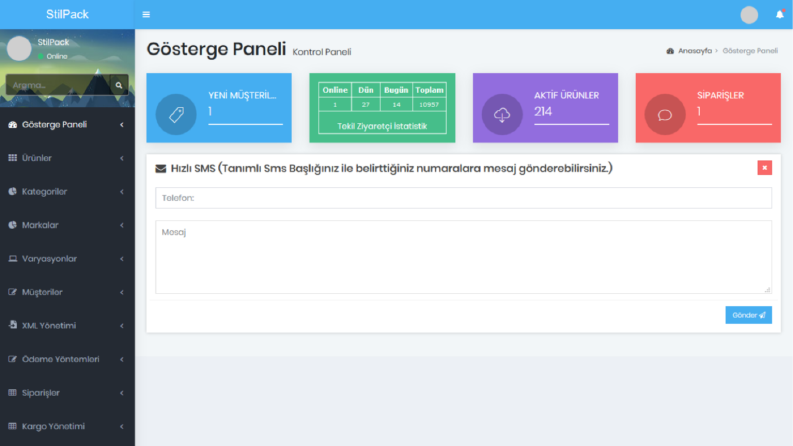Focus the sidebar Arama search field
The width and height of the screenshot is (793, 446).
pos(59,85)
